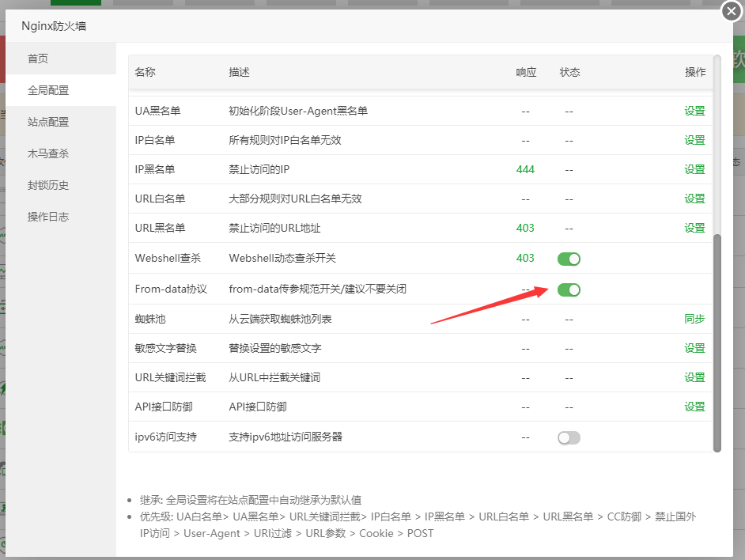
Task: Click the 状态 column header
Action: (x=569, y=72)
